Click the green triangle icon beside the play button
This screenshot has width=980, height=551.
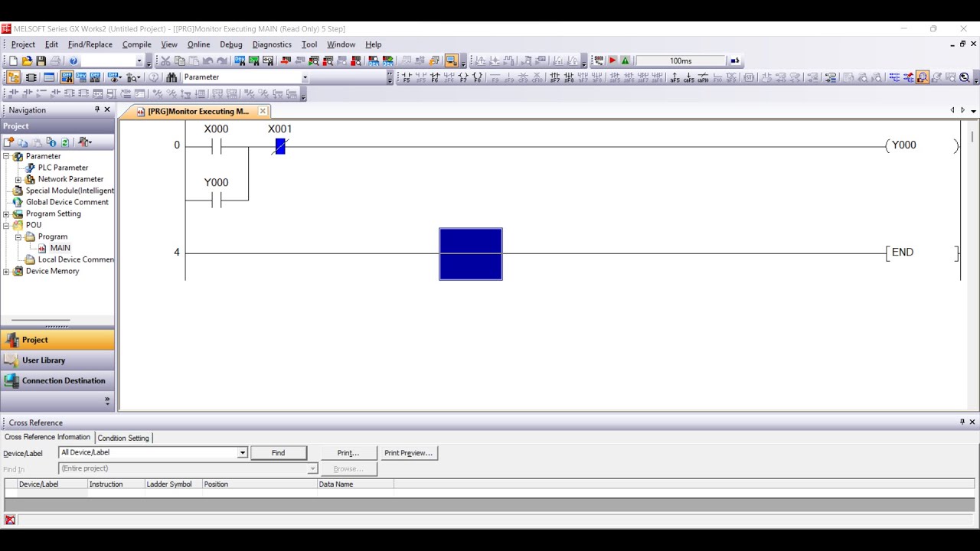(x=626, y=60)
